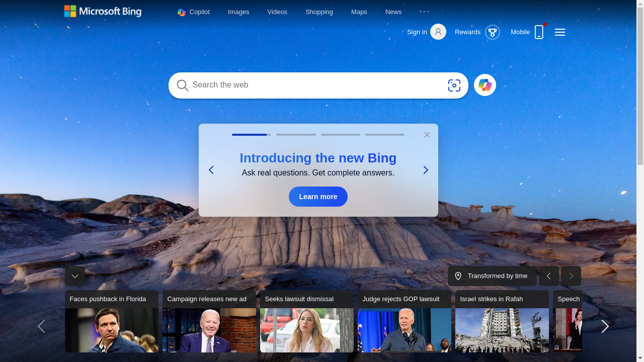Open the Transformed by time image info

[492, 276]
